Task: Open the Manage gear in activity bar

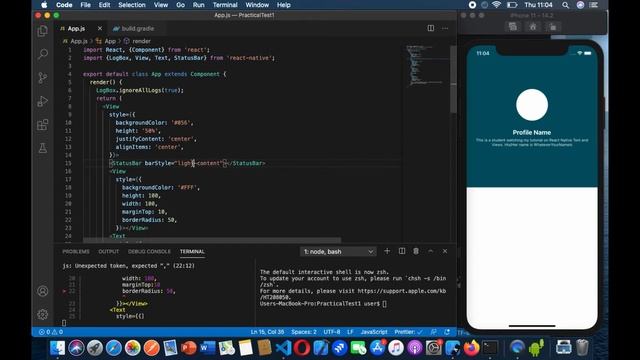Action: pyautogui.click(x=42, y=314)
